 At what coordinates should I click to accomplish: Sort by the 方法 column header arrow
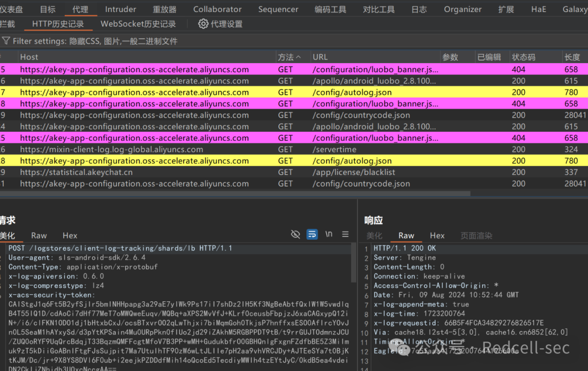tap(298, 57)
